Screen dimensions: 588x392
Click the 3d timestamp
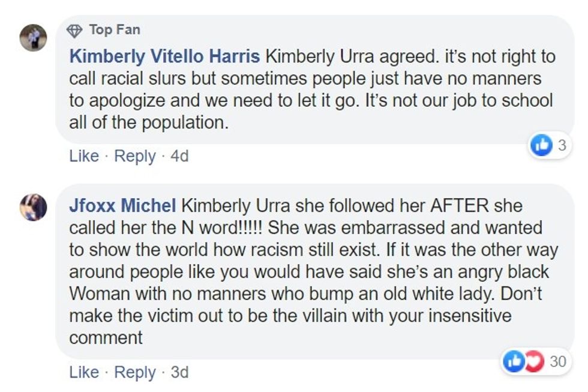pyautogui.click(x=179, y=372)
